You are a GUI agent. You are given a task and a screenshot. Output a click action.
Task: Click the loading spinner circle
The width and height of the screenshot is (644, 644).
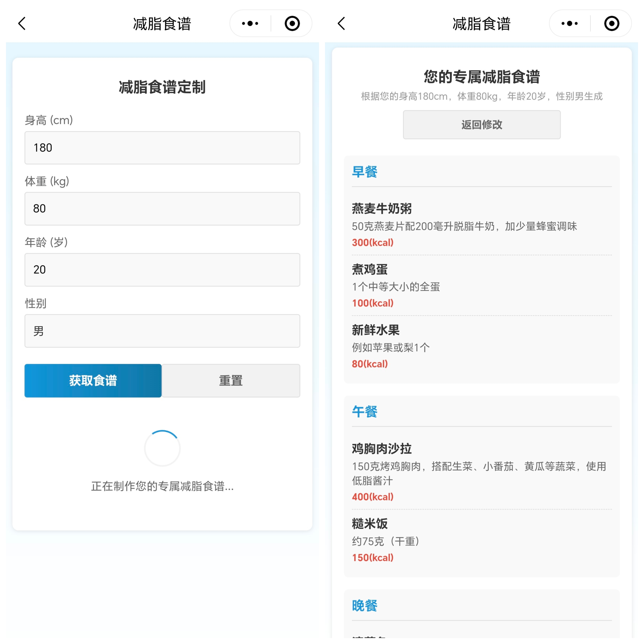click(x=162, y=448)
